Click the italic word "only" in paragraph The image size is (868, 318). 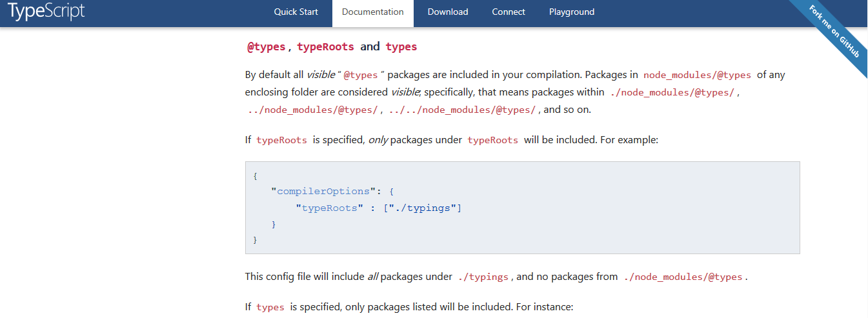[378, 140]
